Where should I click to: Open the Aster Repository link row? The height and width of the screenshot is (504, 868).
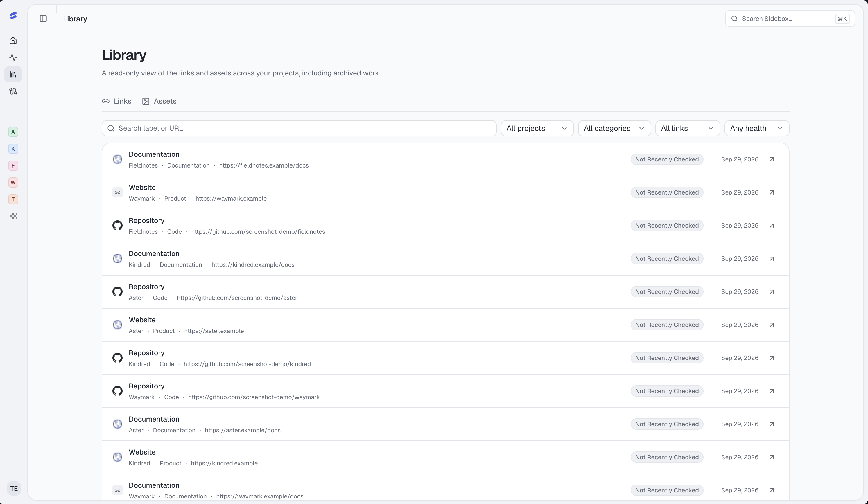coord(445,292)
